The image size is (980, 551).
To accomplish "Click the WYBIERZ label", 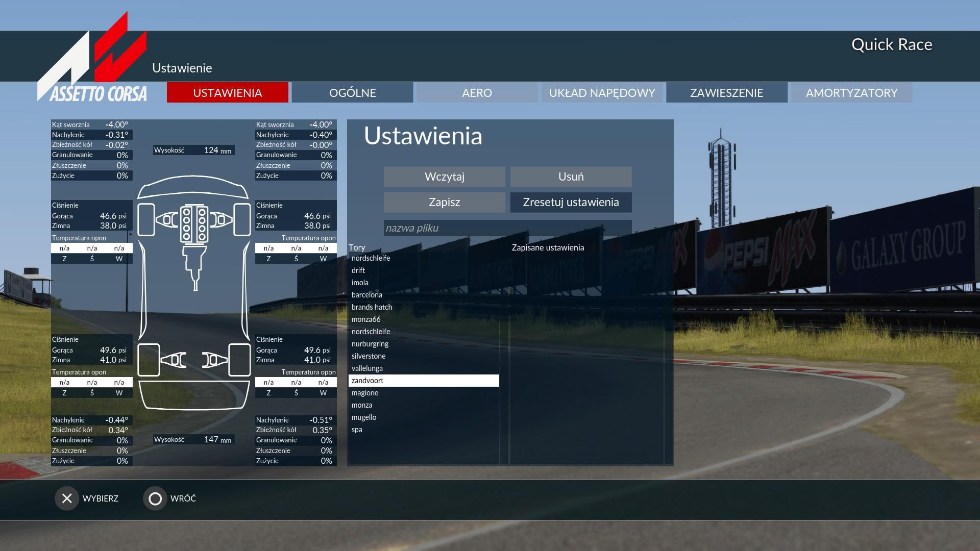I will pyautogui.click(x=101, y=498).
